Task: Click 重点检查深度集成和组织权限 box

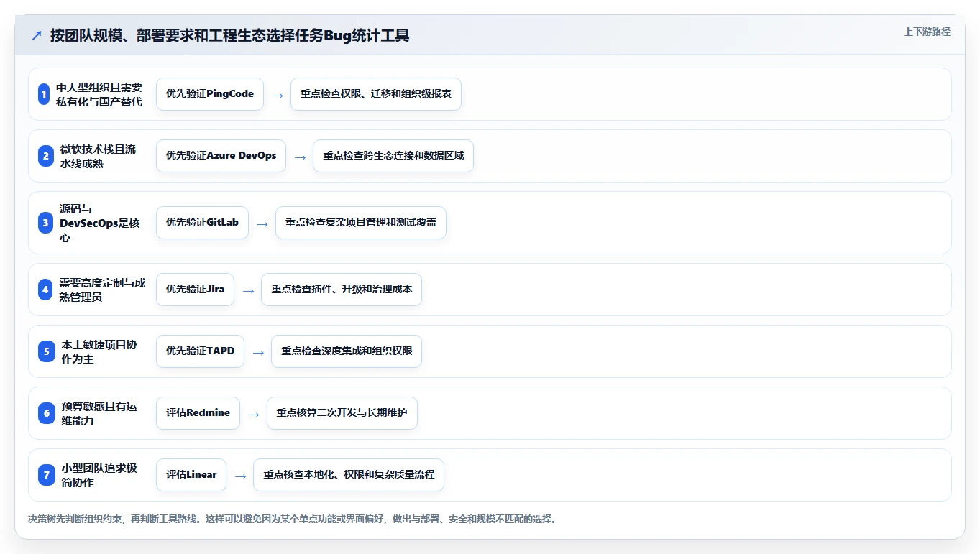Action: tap(347, 351)
